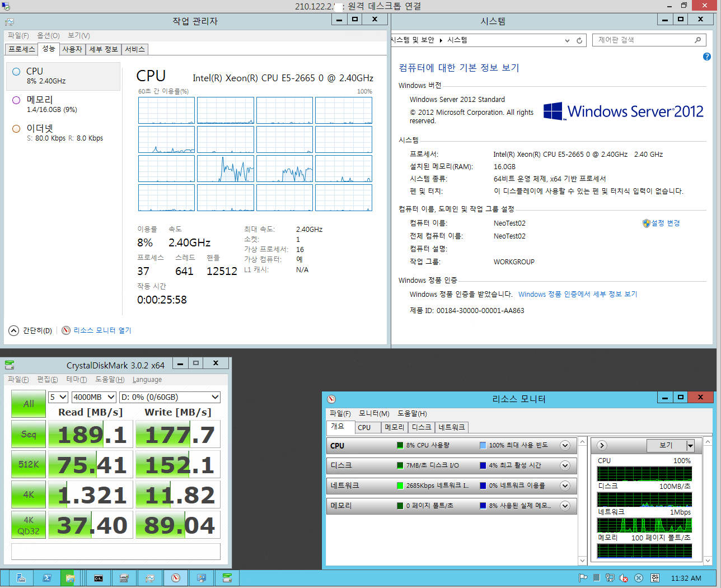Open 테마(T) menu in CrystalDiskMark
This screenshot has width=721, height=588.
[x=77, y=380]
